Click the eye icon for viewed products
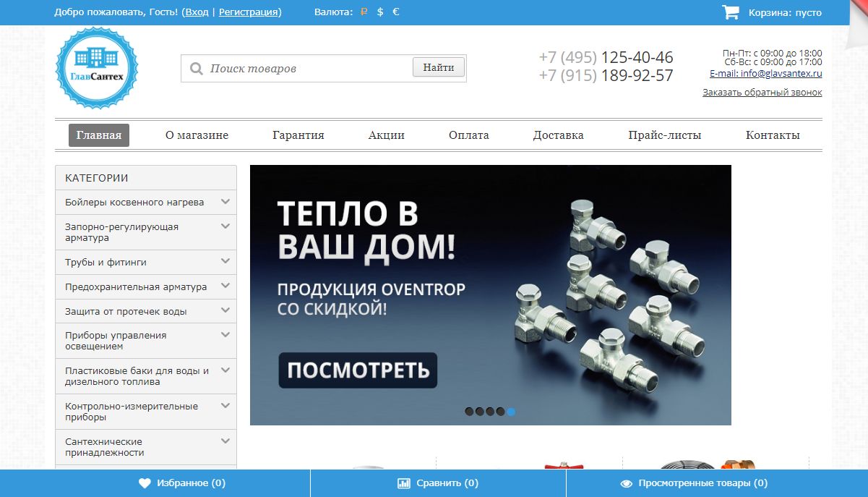The height and width of the screenshot is (497, 868). click(627, 483)
